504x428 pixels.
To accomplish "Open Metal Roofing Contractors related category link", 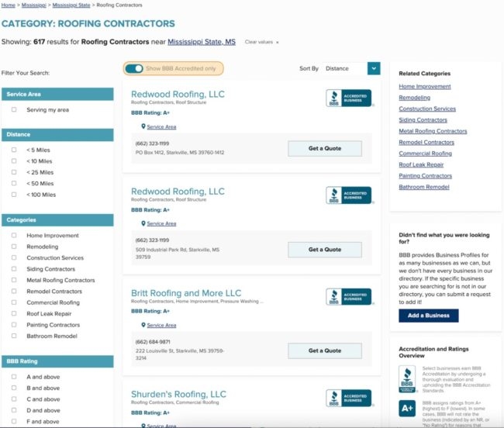I will coord(433,131).
